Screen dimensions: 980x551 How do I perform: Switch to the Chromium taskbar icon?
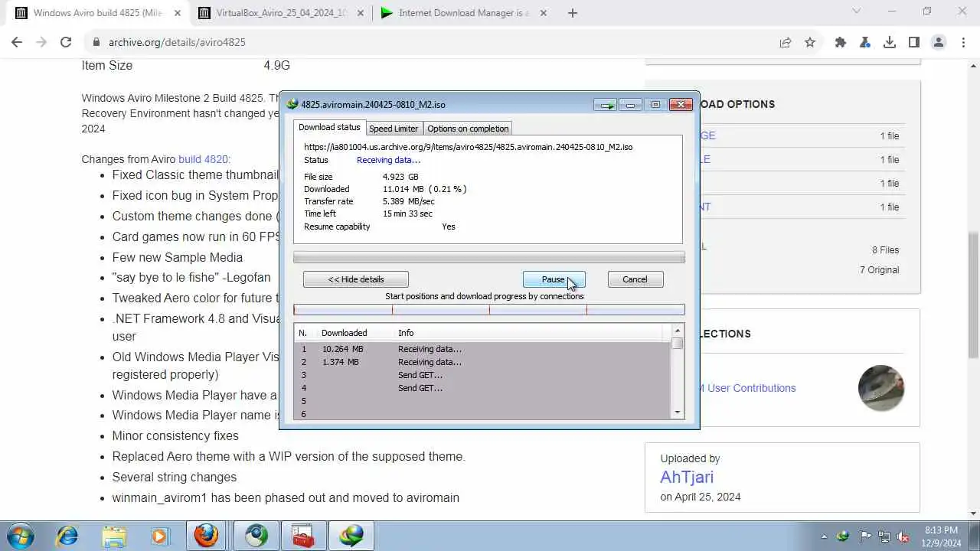pos(256,536)
